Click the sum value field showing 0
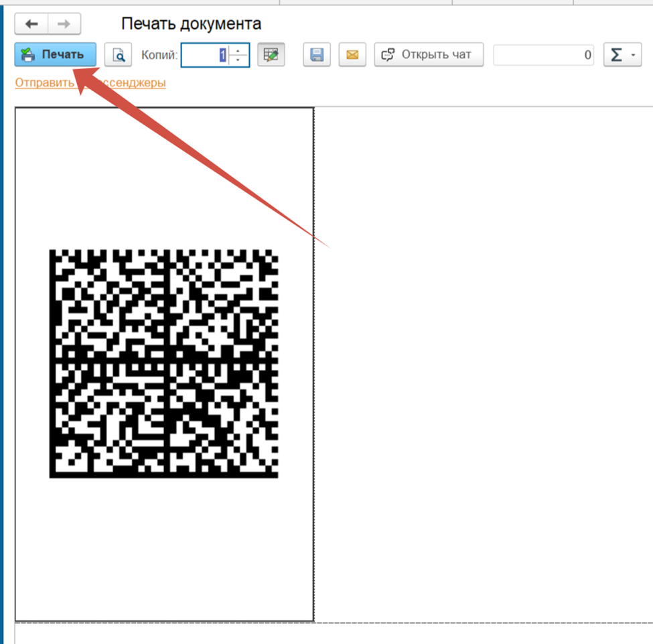The width and height of the screenshot is (653, 644). tap(543, 55)
